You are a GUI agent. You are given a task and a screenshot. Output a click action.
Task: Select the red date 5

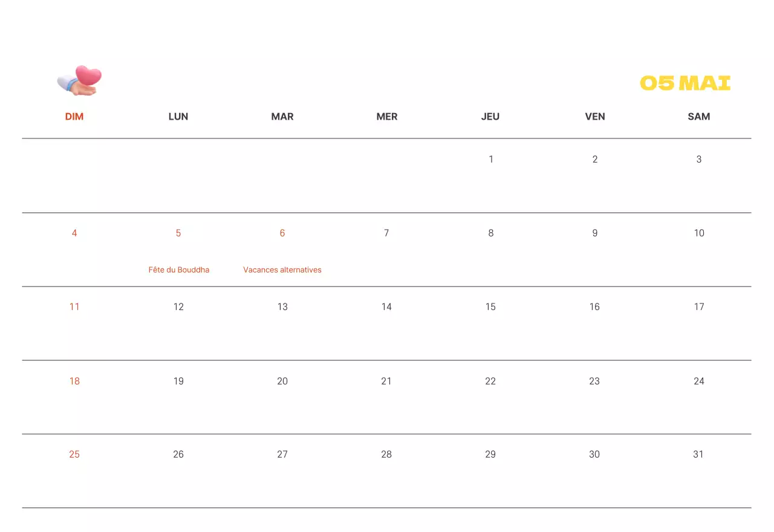pyautogui.click(x=178, y=233)
